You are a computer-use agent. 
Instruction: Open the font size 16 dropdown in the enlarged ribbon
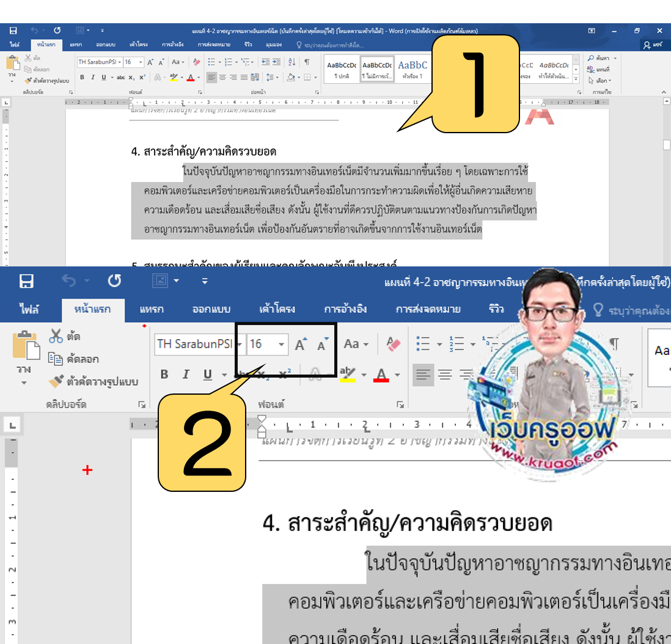coord(281,345)
